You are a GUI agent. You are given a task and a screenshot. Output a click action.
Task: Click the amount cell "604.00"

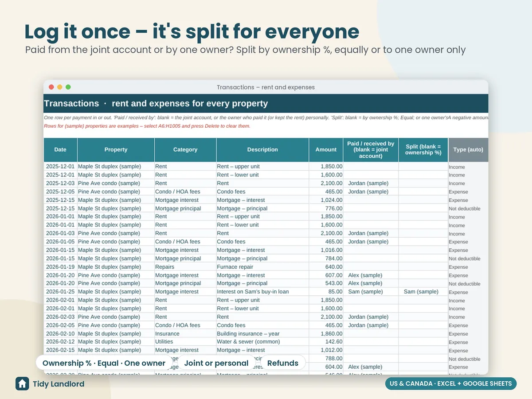[326, 367]
